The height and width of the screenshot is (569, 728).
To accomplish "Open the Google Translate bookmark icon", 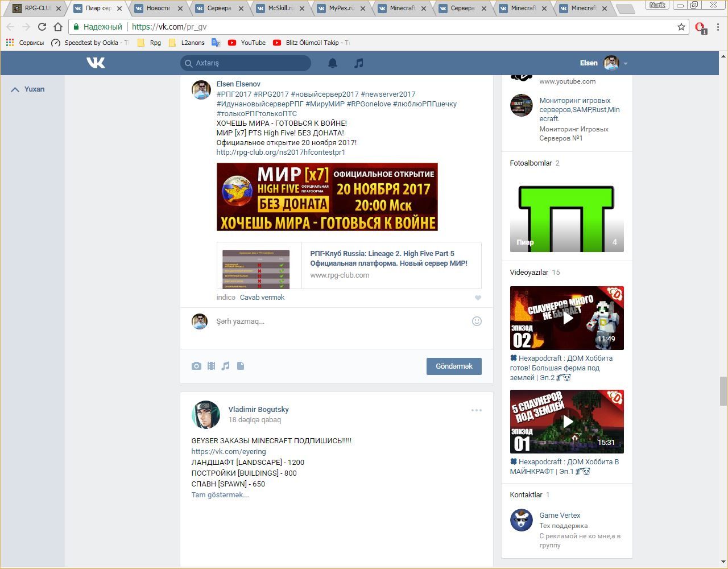I will 216,43.
